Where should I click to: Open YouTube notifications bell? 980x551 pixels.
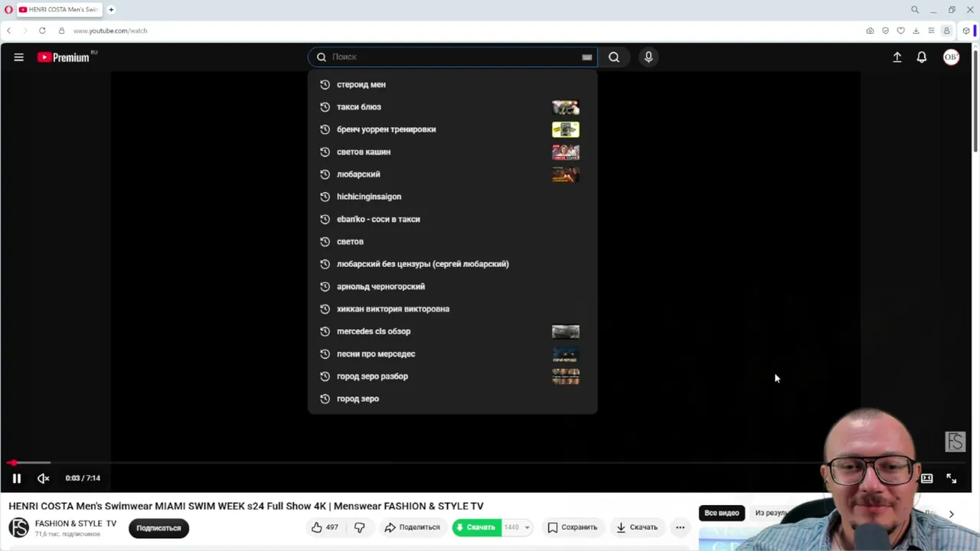(922, 57)
